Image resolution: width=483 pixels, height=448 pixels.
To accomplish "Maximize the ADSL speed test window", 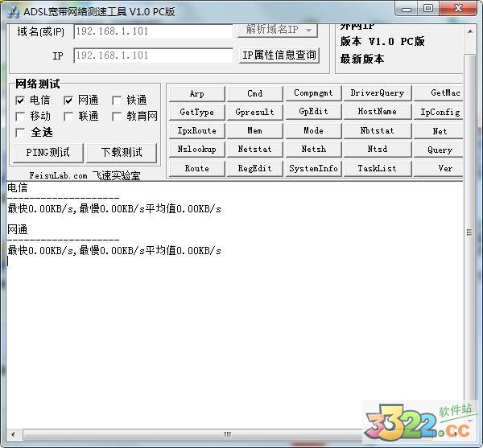I will pos(428,8).
